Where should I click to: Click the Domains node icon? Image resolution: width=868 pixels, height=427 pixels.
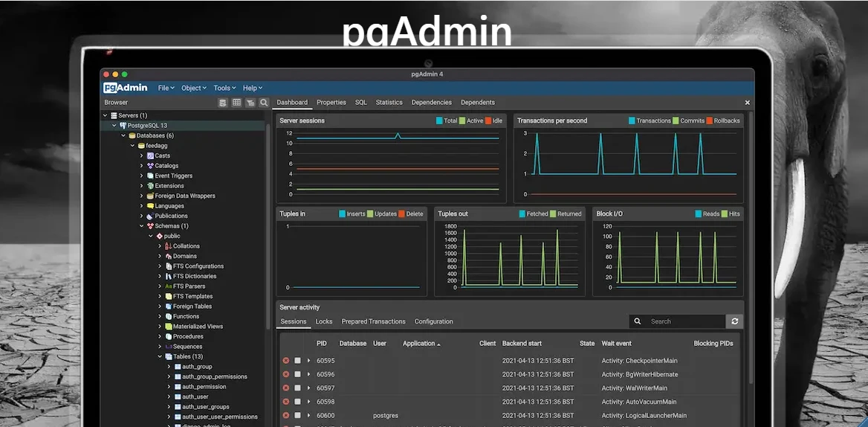point(168,256)
